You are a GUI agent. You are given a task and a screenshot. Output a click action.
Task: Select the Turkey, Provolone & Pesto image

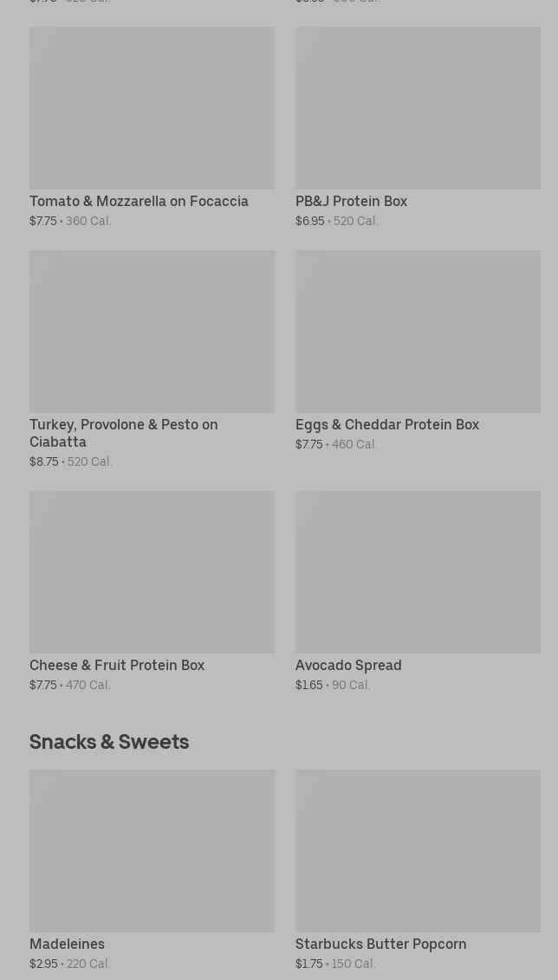pos(152,332)
